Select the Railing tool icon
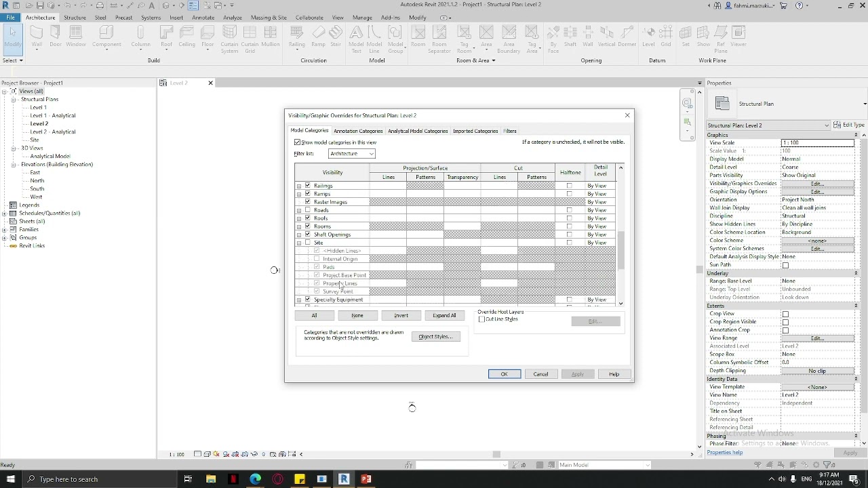Viewport: 868px width, 488px height. 296,32
